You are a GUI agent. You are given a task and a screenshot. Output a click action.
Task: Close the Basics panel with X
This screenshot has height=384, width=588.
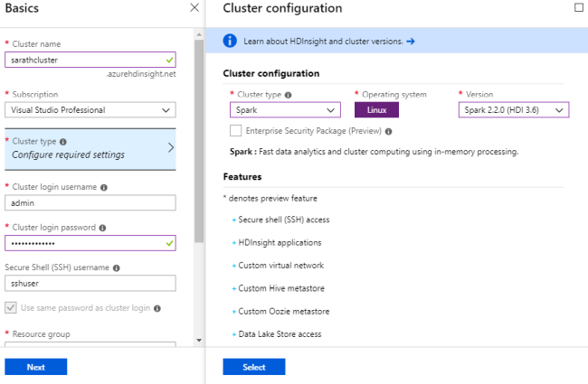pos(194,8)
